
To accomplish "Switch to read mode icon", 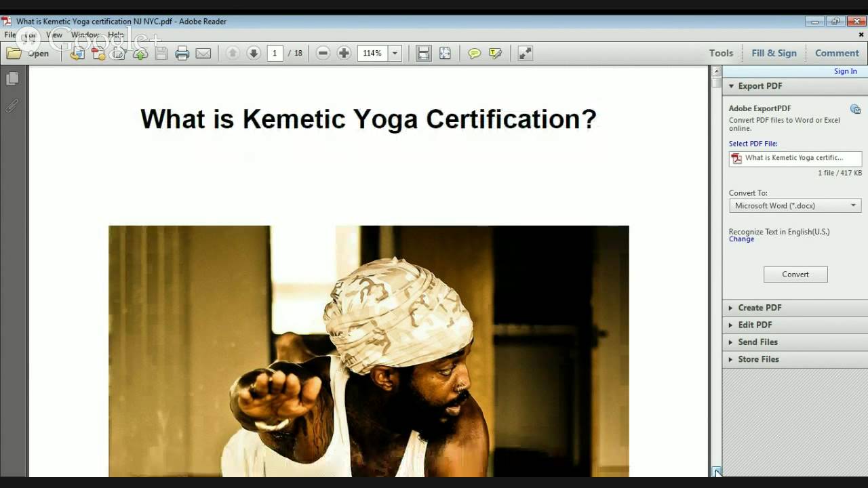I will coord(526,53).
